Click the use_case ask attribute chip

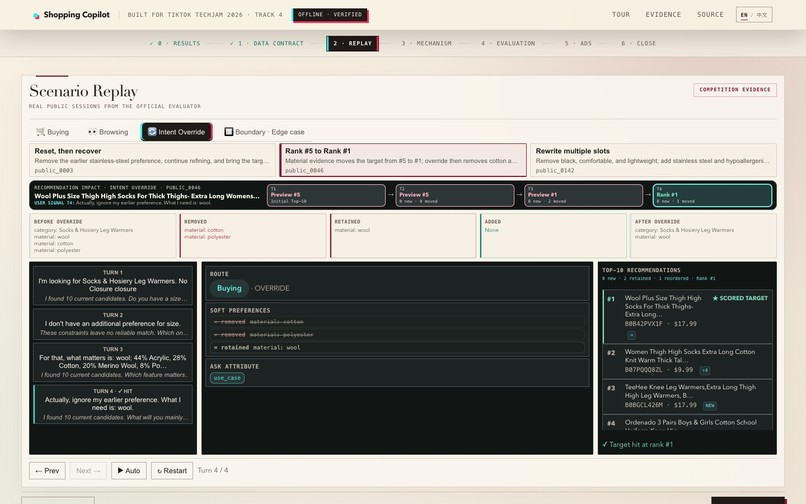(227, 378)
